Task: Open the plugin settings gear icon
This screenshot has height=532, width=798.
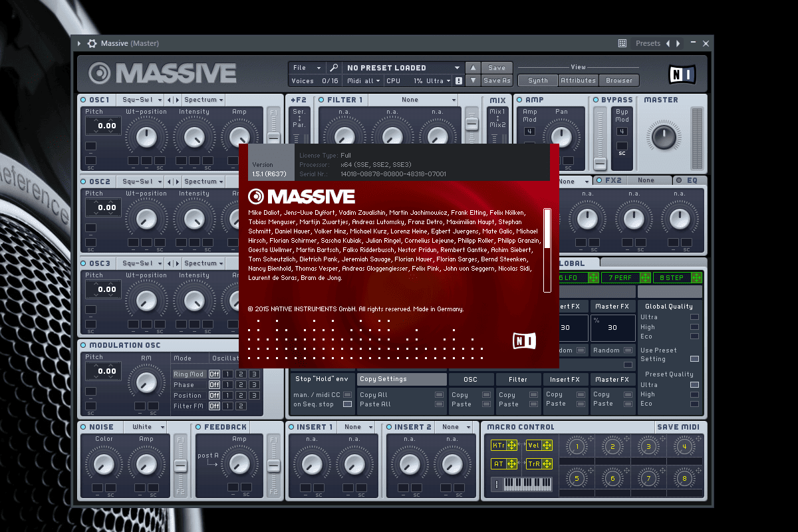Action: tap(92, 43)
